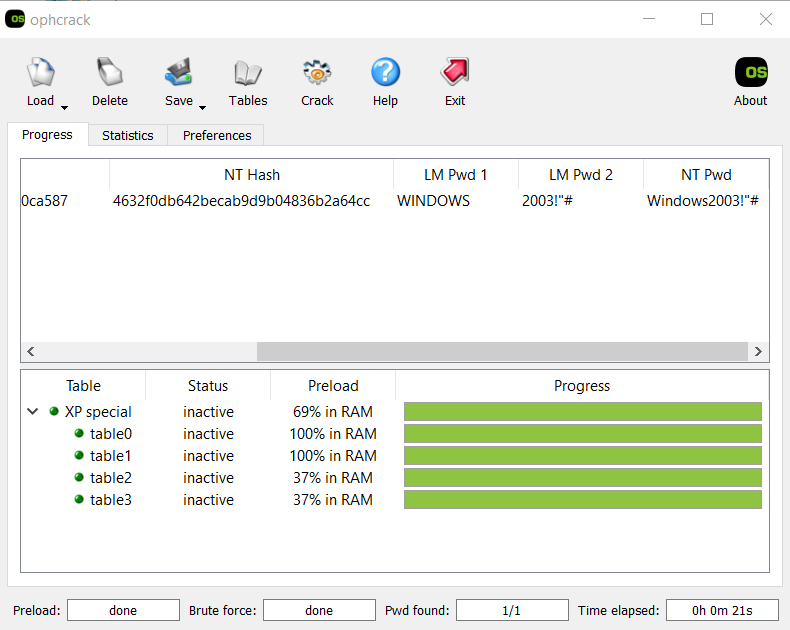Screen dimensions: 790x630
Task: Click the NT Pwd column header
Action: (x=706, y=175)
